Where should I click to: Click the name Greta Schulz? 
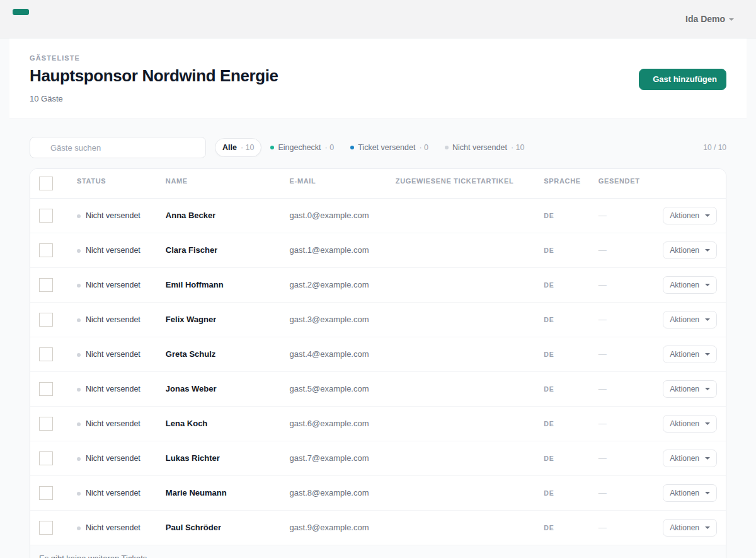coord(190,354)
